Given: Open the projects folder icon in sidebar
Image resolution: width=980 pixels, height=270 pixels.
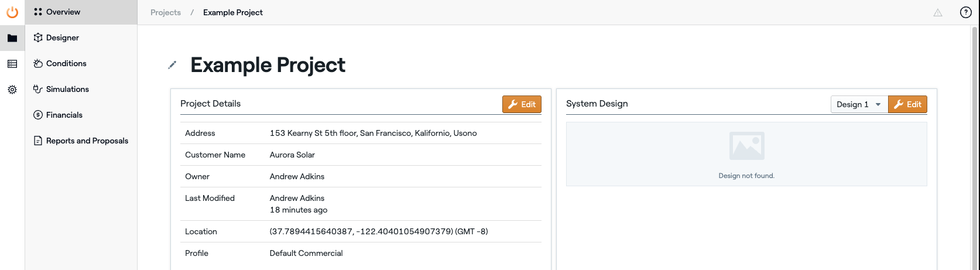Looking at the screenshot, I should coord(12,38).
